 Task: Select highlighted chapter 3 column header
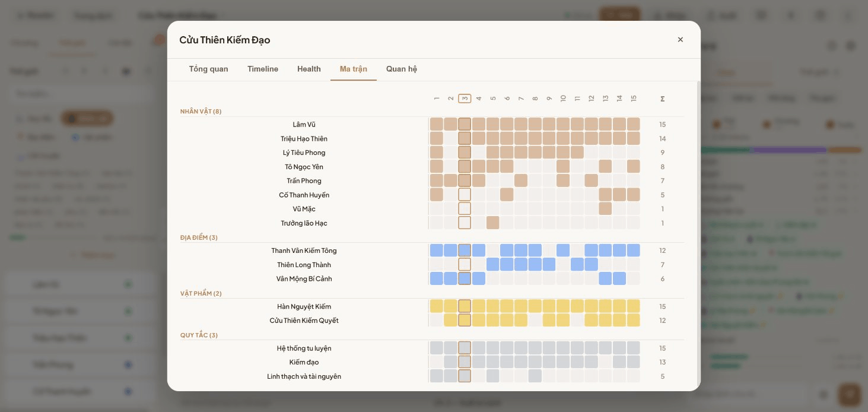click(x=465, y=99)
